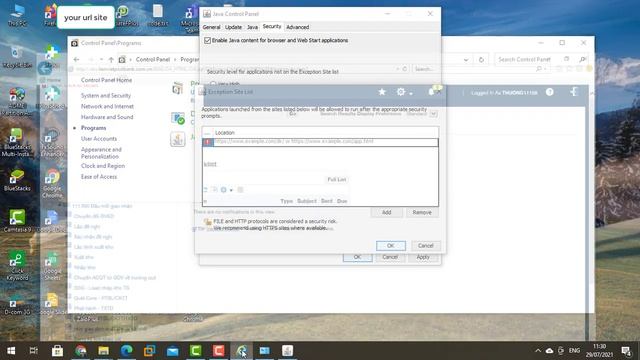The image size is (640, 360).
Task: Open Action Center notifications icon
Action: tap(627, 351)
